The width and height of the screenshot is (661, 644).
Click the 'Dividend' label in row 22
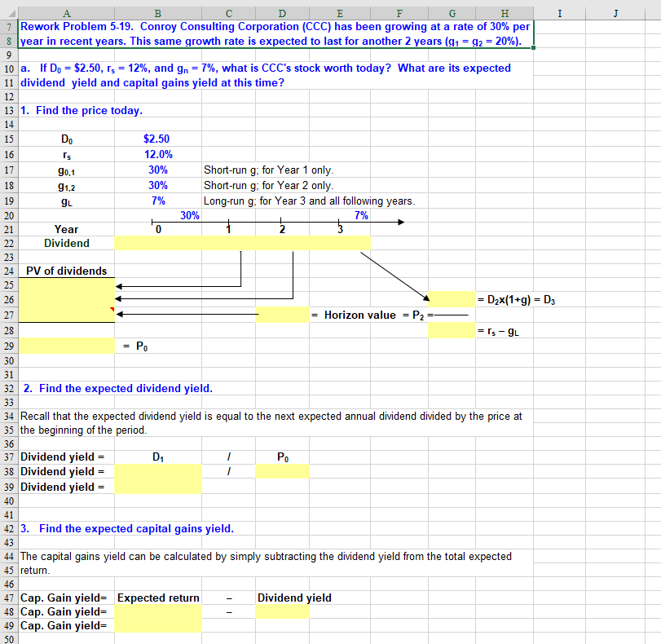pos(67,244)
